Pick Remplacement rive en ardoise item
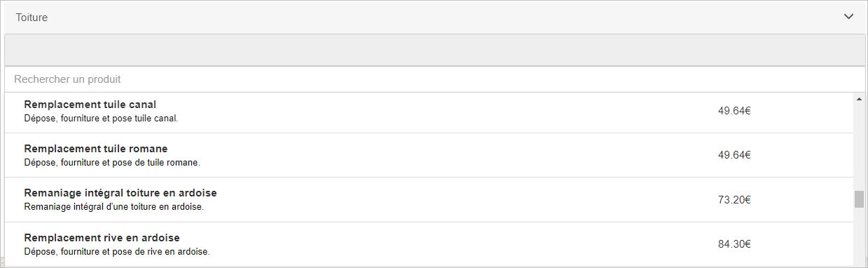 pyautogui.click(x=429, y=244)
